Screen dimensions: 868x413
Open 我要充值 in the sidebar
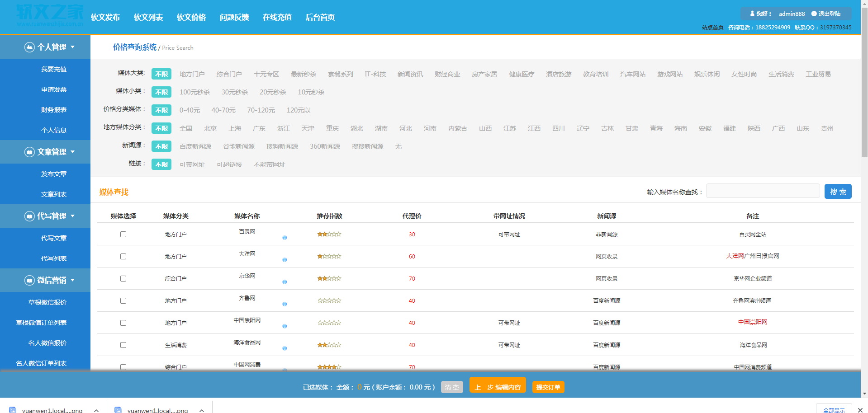54,69
